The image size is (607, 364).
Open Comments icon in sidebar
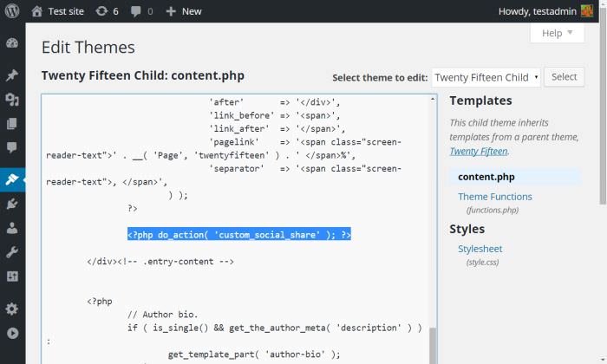pyautogui.click(x=12, y=147)
